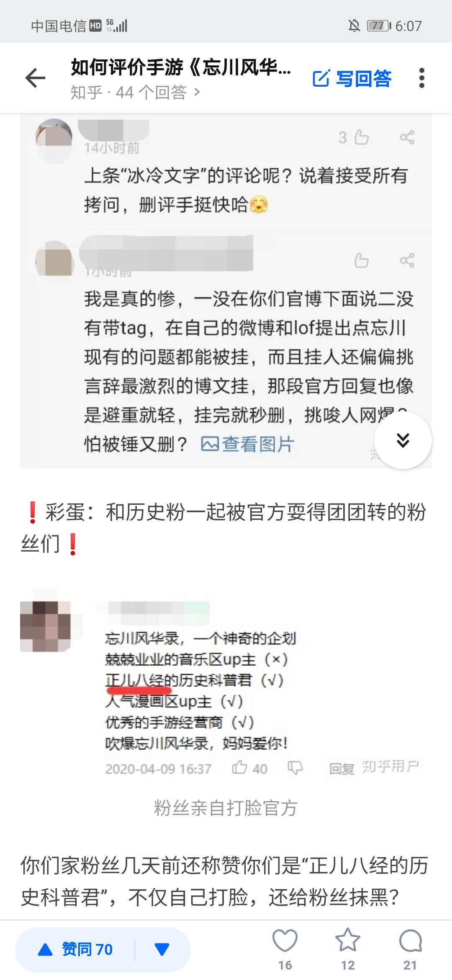The width and height of the screenshot is (452, 980).
Task: Like the second comment's thumbs-up icon
Action: [x=362, y=260]
